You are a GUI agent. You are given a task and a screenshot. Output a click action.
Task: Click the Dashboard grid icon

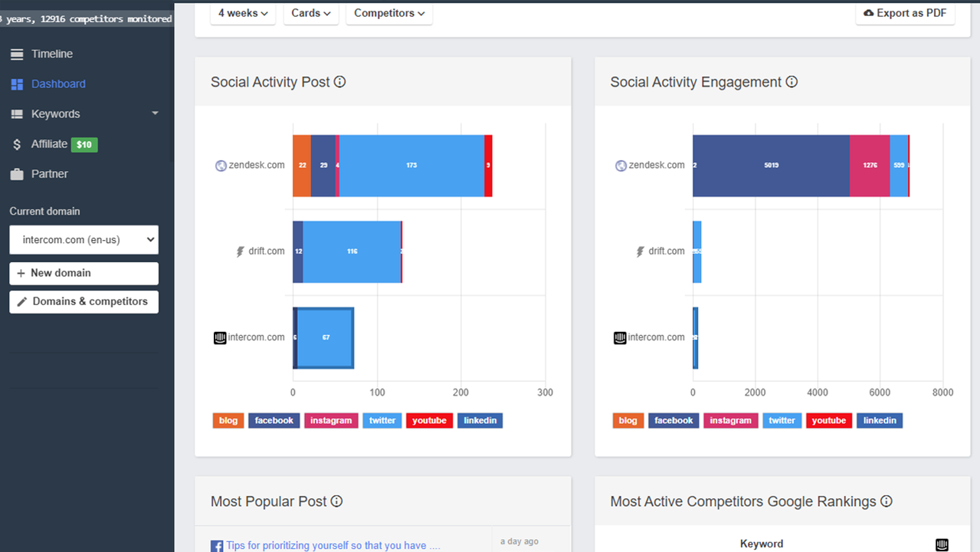pyautogui.click(x=17, y=84)
